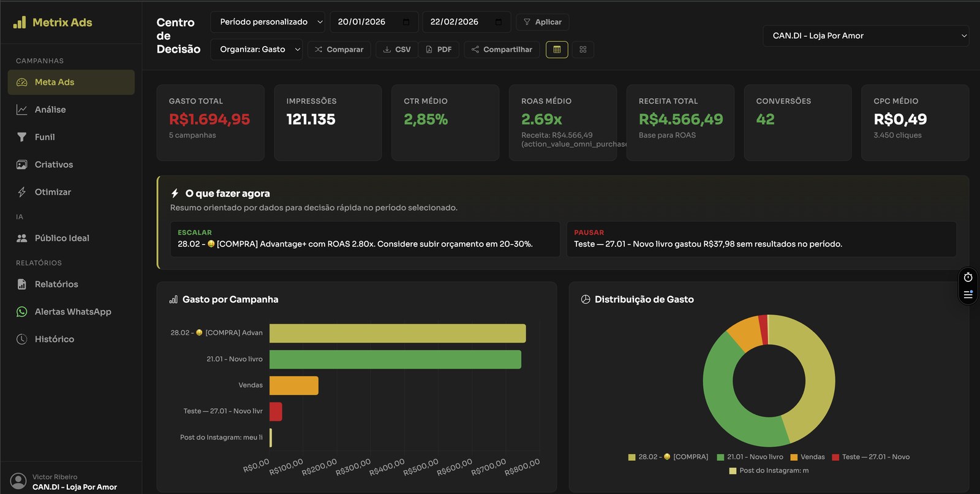This screenshot has height=494, width=980.
Task: Click the Histórico clock icon
Action: pos(22,339)
